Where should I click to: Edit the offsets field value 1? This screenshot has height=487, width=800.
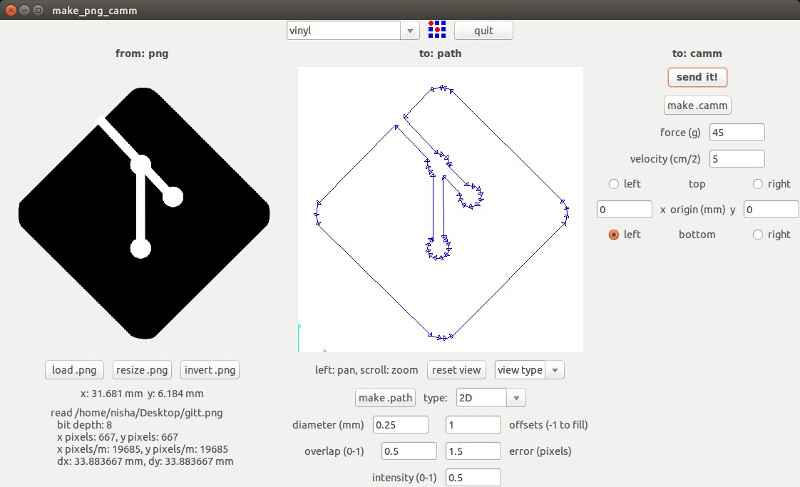pos(473,425)
